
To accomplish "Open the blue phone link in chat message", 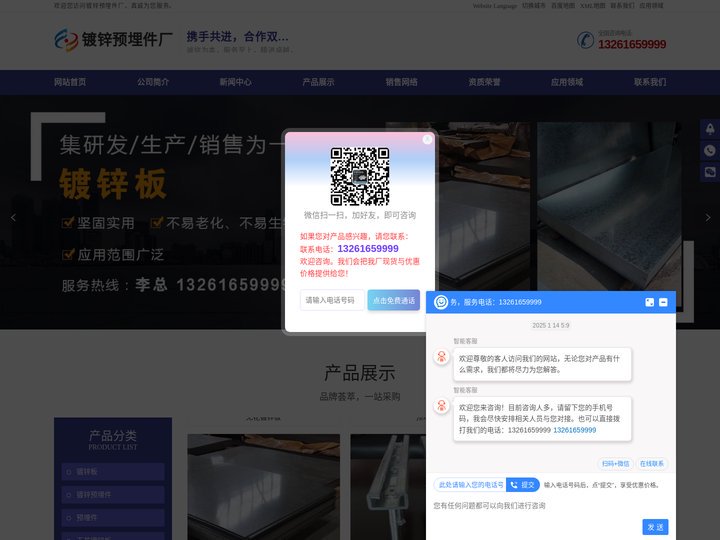I will [x=574, y=430].
